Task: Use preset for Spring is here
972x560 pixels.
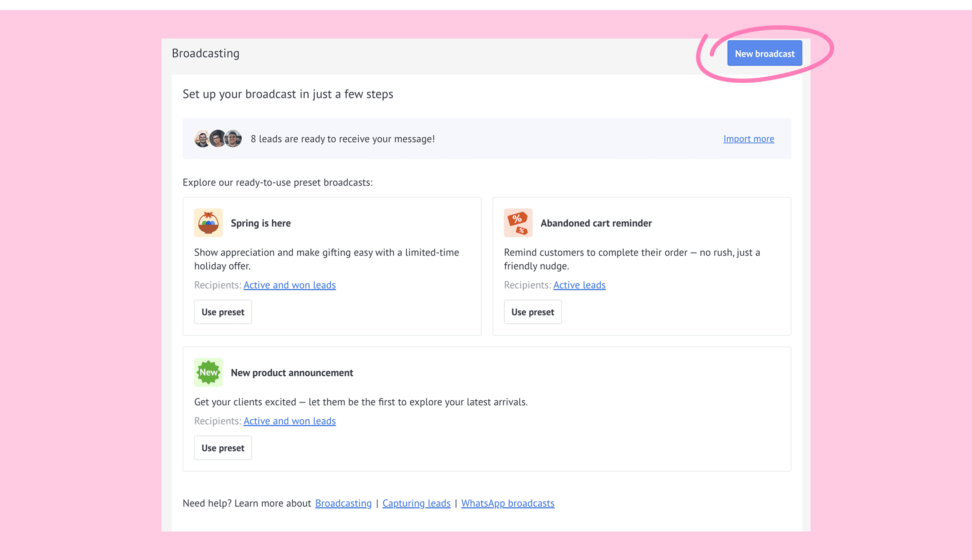Action: pos(223,312)
